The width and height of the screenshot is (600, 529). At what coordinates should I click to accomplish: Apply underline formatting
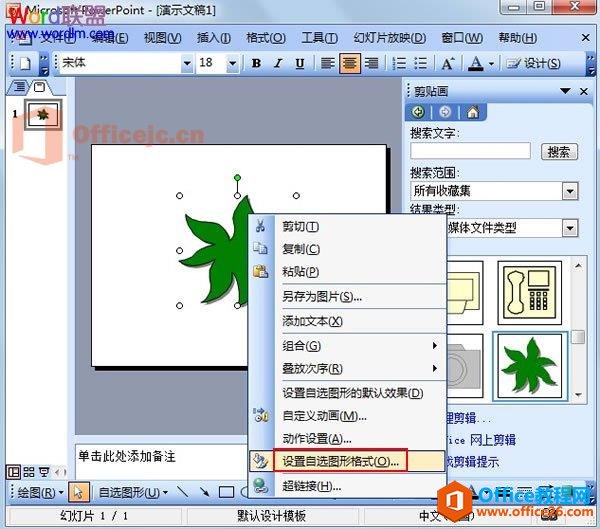300,63
